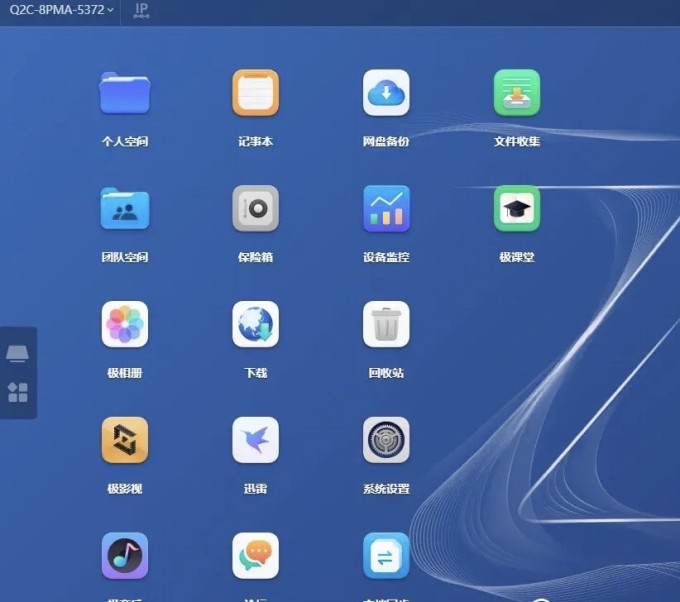This screenshot has height=602, width=680.
Task: Open the 迅雷 bird icon
Action: click(x=255, y=440)
